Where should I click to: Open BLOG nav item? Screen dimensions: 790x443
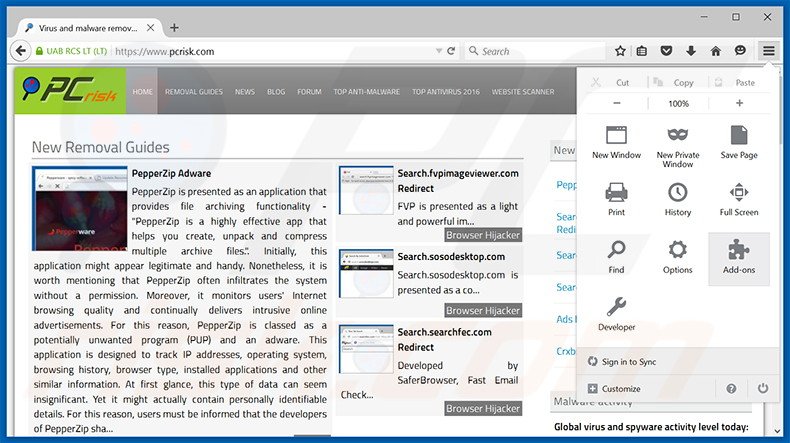[x=276, y=92]
